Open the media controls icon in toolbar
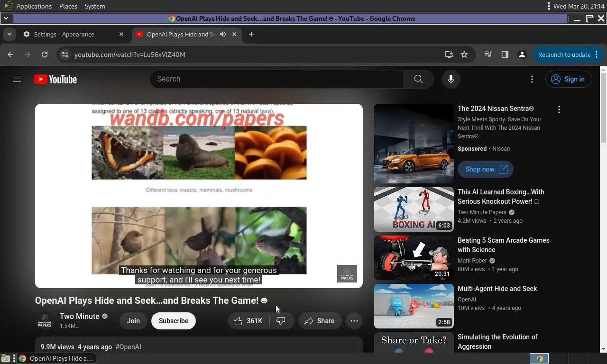Image resolution: width=607 pixels, height=364 pixels. tap(488, 55)
